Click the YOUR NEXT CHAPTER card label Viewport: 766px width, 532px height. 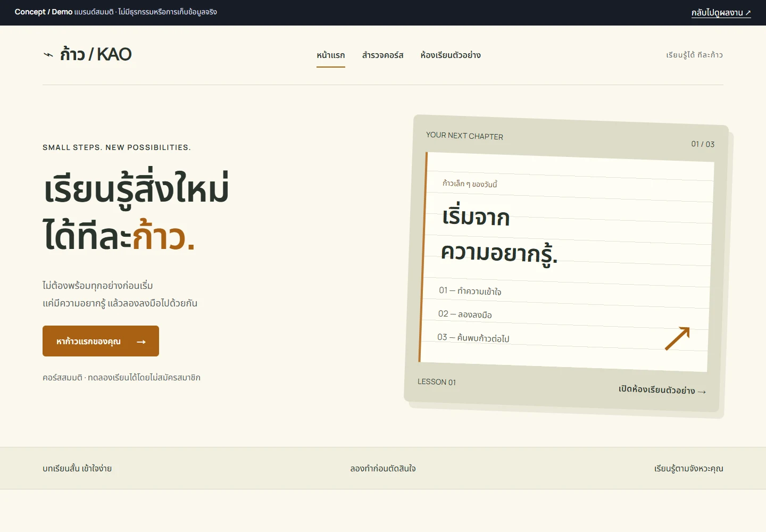[x=464, y=136]
